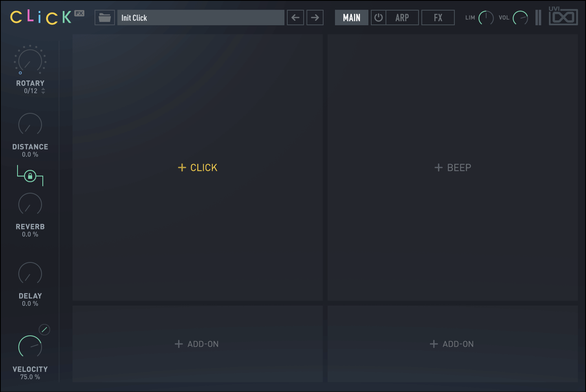Adjust the DELAY knob

30,273
